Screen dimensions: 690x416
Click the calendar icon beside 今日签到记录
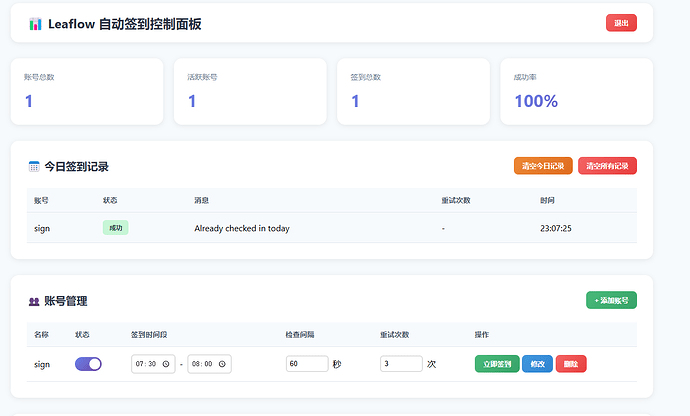point(34,166)
